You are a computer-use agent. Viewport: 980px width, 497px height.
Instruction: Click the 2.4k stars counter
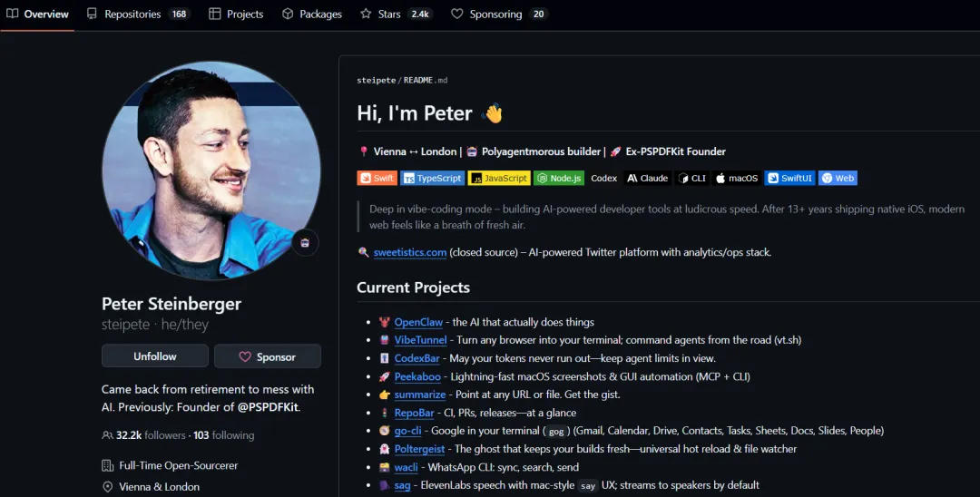420,14
